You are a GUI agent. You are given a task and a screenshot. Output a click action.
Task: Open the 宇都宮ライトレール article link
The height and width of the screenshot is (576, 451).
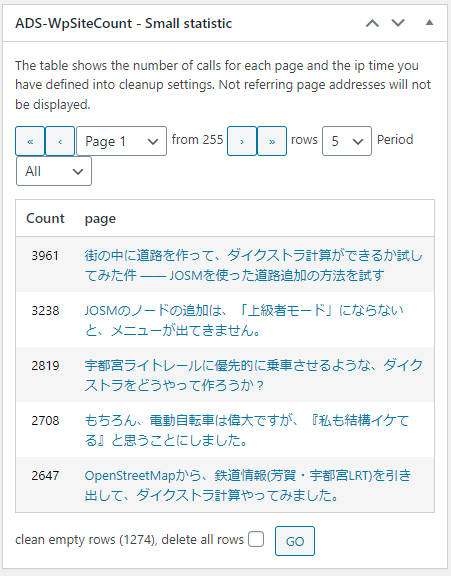(x=253, y=375)
